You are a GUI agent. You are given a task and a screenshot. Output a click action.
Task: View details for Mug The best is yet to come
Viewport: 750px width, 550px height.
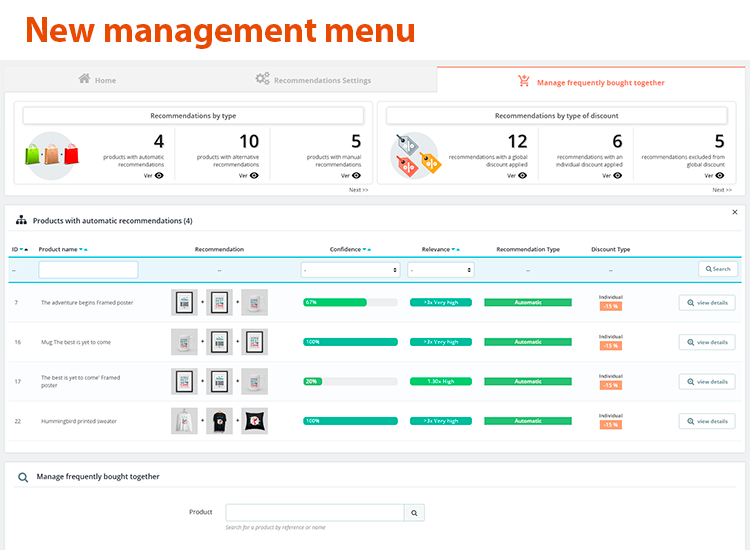coord(707,342)
